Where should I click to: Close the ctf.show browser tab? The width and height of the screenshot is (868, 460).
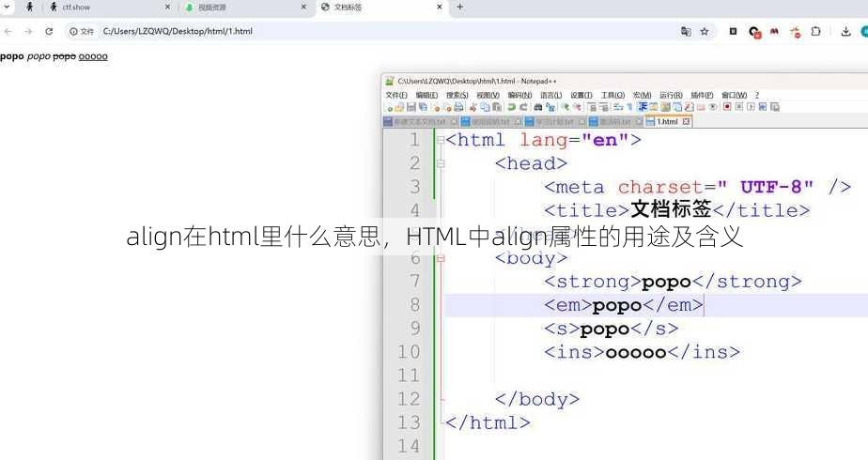tap(168, 8)
